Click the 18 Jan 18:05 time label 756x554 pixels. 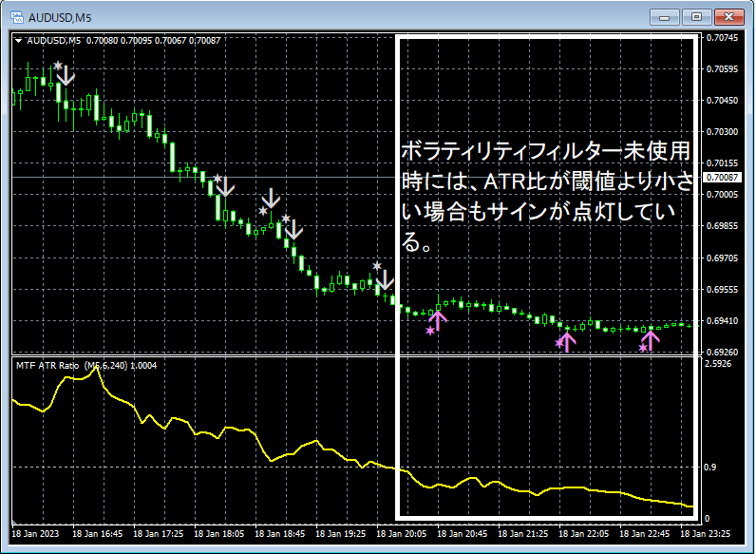point(218,534)
